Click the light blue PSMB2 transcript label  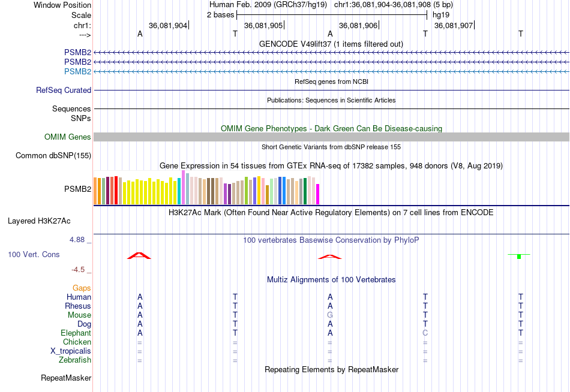[x=78, y=71]
